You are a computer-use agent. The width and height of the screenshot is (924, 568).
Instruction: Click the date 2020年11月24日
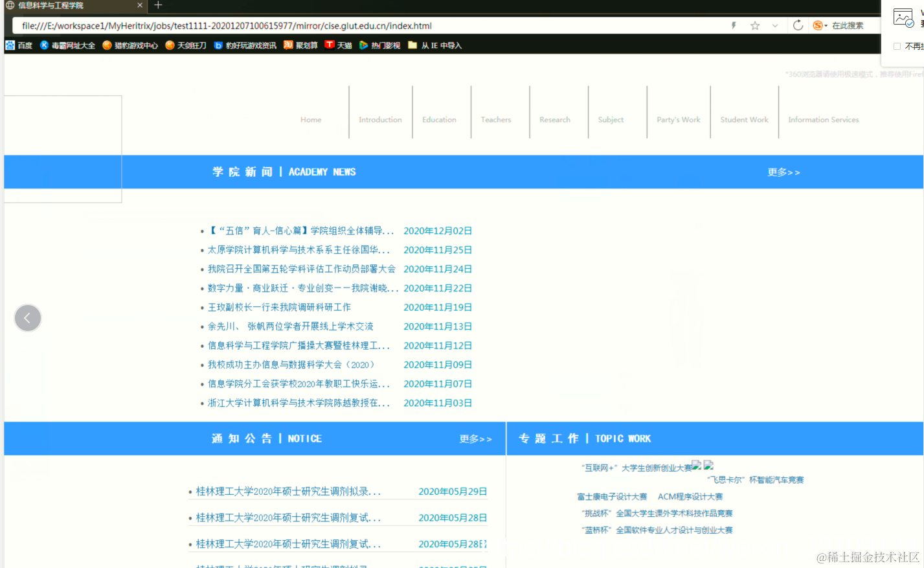438,269
